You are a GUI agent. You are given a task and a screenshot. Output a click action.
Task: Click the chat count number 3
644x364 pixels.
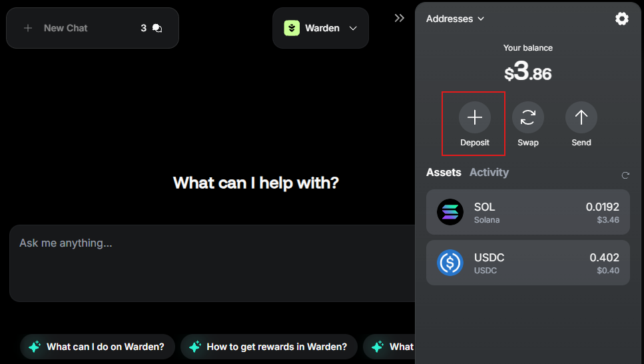coord(143,28)
